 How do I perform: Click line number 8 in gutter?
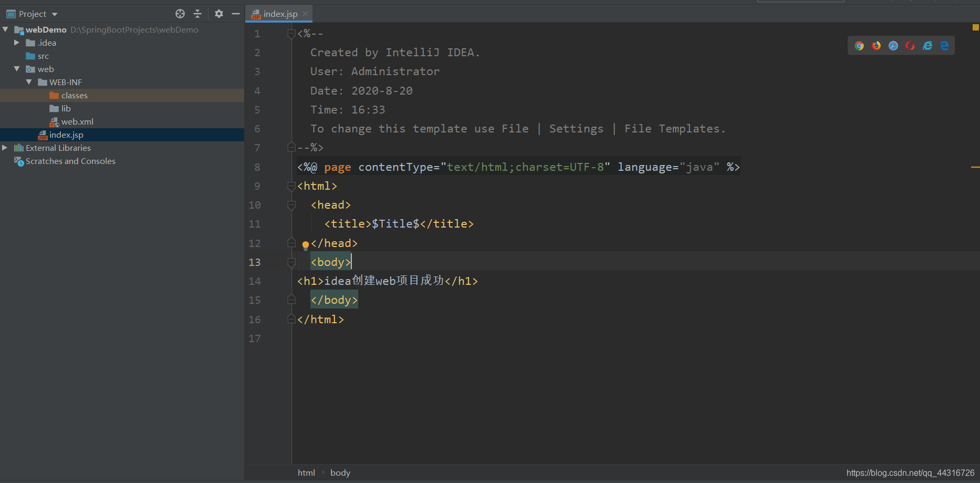(257, 167)
